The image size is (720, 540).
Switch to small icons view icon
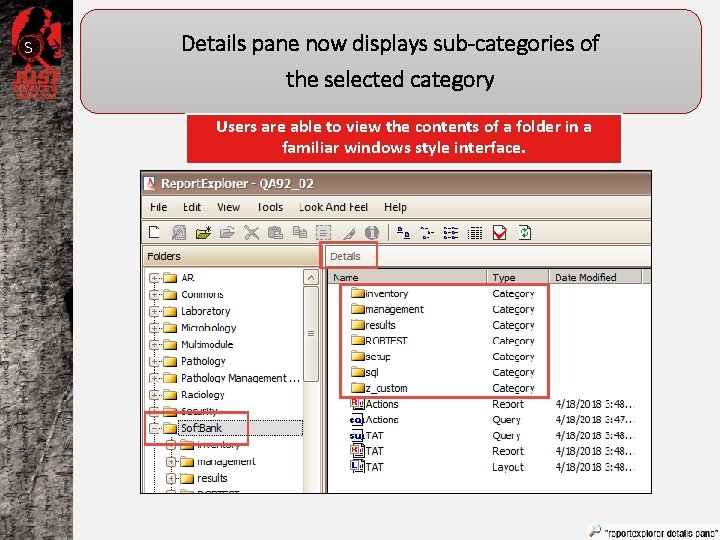(x=427, y=233)
